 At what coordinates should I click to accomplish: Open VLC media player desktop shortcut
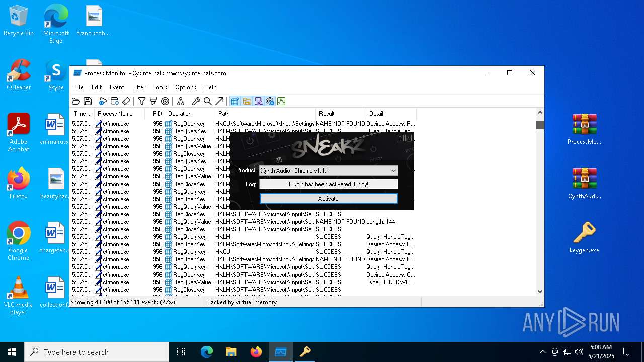[x=19, y=296]
